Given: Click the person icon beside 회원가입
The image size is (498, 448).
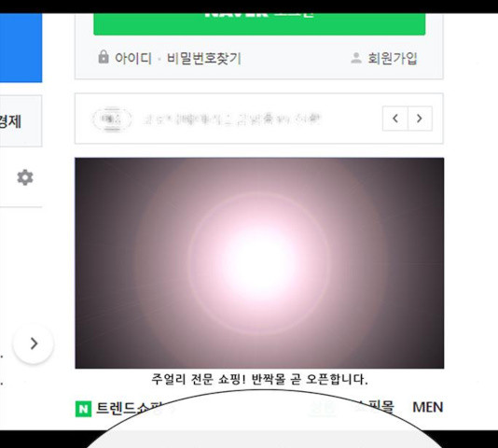Looking at the screenshot, I should (356, 58).
